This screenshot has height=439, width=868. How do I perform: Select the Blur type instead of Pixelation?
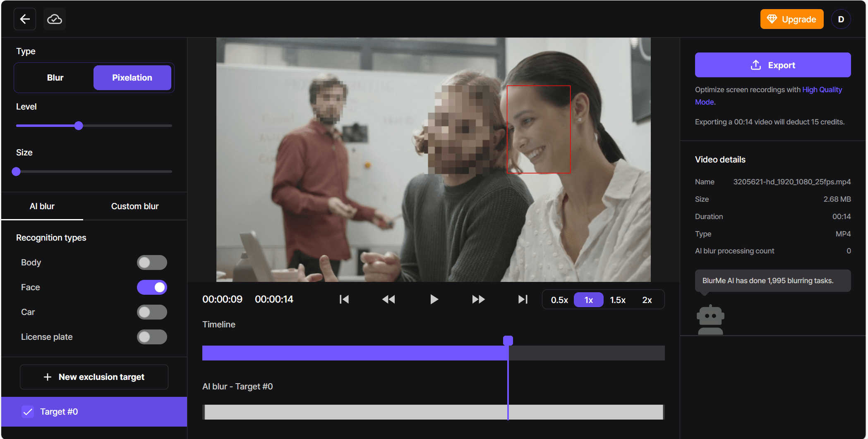55,77
